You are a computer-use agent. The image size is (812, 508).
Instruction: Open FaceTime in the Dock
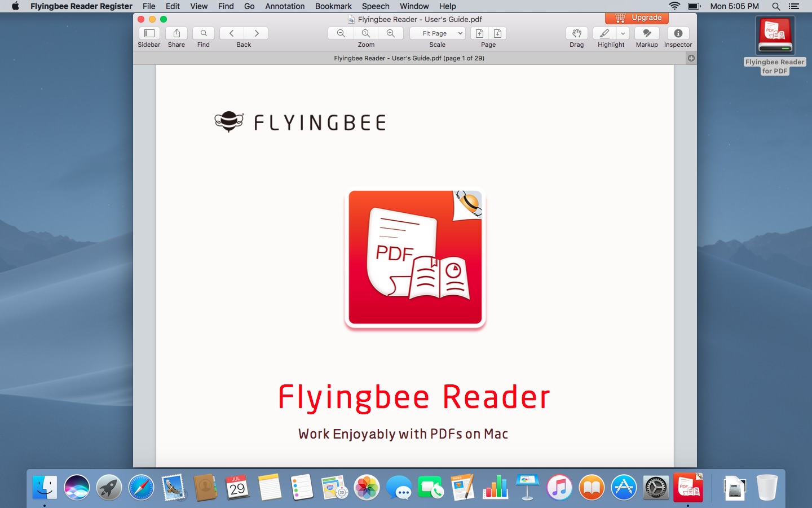(x=431, y=488)
